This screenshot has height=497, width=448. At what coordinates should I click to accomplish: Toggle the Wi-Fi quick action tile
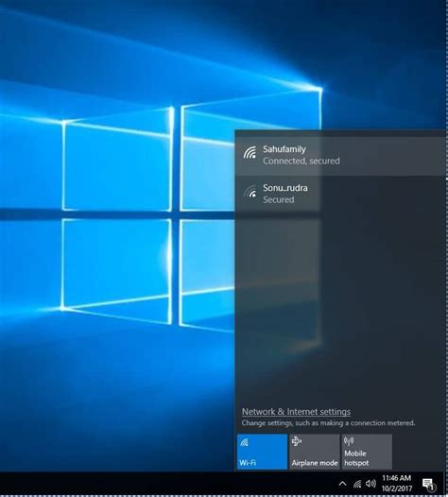point(262,452)
